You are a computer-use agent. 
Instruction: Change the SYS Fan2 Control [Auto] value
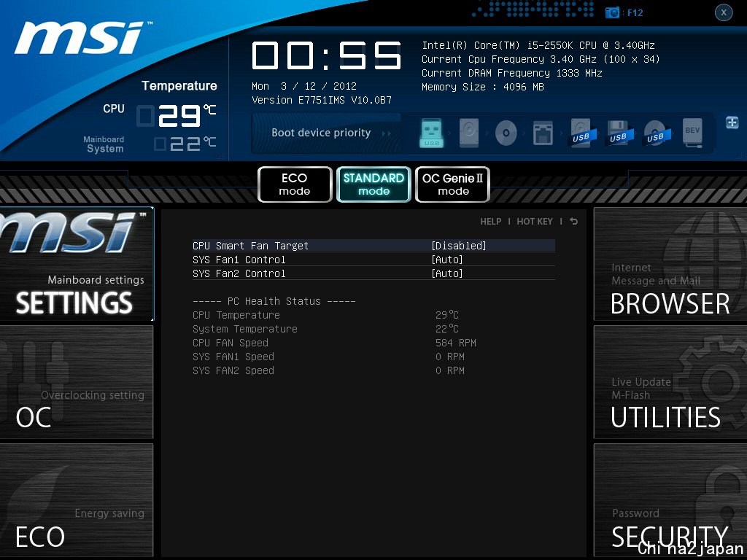(x=447, y=273)
